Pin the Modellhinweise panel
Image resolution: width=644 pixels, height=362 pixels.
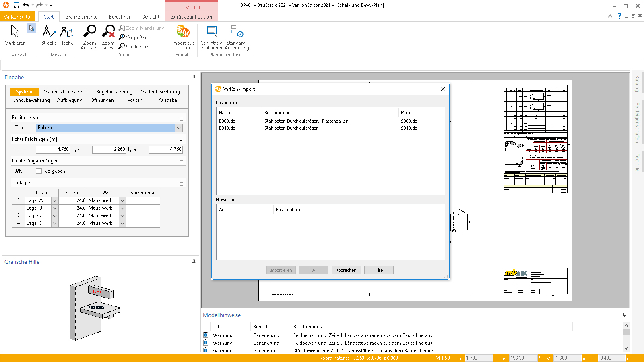[624, 315]
